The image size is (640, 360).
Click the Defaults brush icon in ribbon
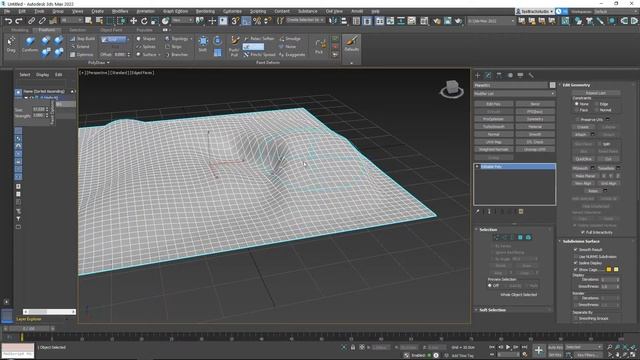pos(351,43)
